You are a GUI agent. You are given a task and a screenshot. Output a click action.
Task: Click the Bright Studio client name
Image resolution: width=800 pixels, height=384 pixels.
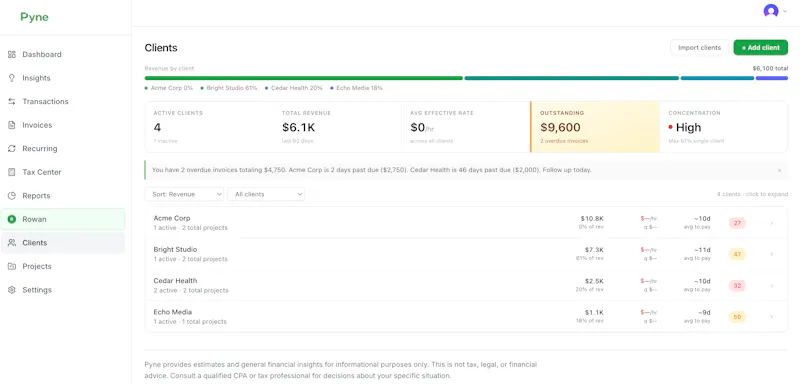click(x=175, y=249)
